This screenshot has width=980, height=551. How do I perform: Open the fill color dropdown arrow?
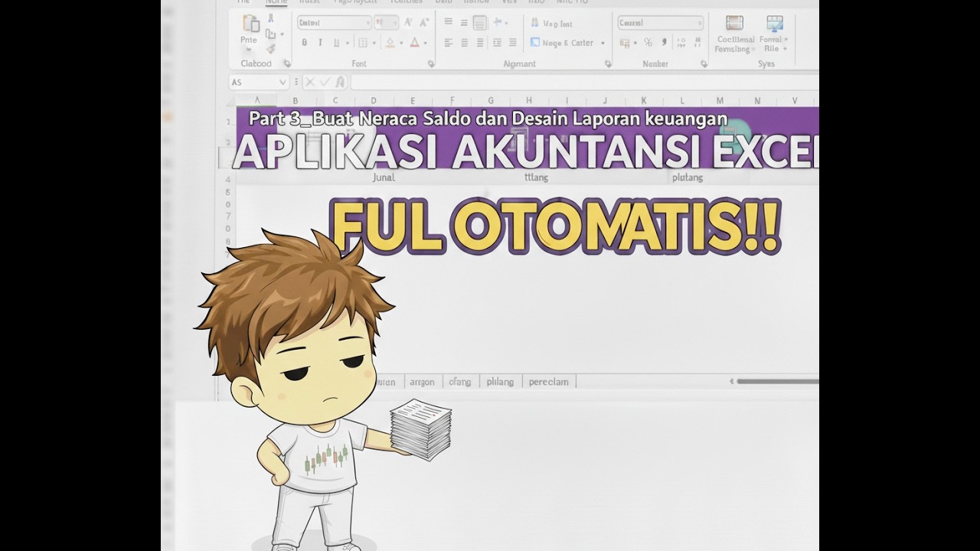point(401,43)
